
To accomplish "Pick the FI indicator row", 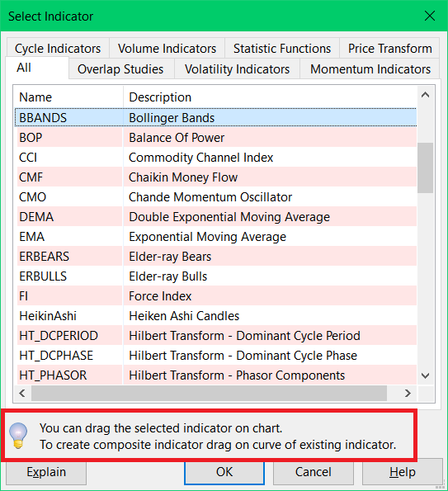I will click(215, 296).
